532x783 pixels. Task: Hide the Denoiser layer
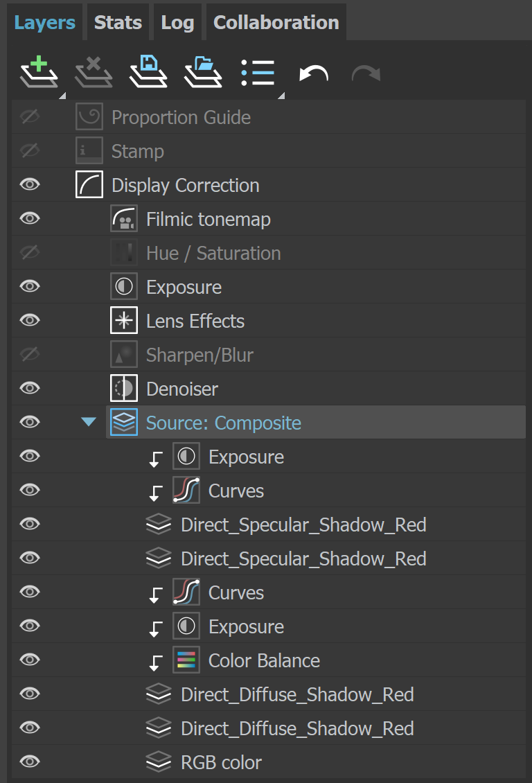click(x=30, y=389)
